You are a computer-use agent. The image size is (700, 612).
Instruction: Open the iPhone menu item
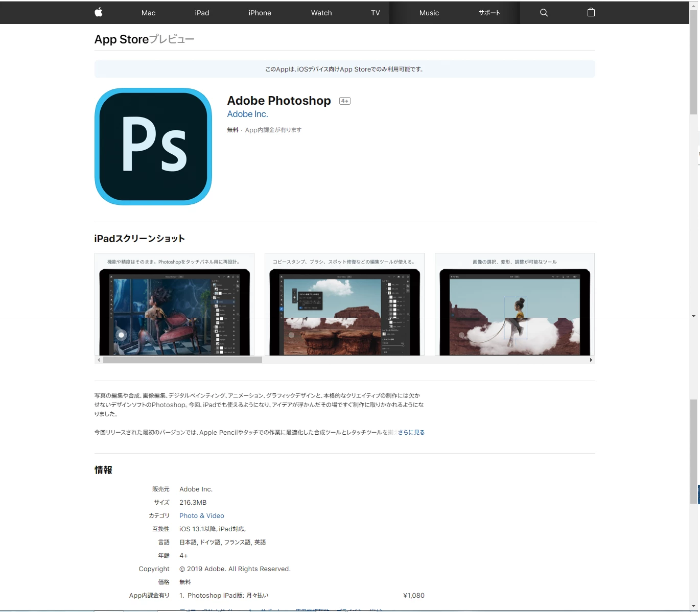coord(260,13)
